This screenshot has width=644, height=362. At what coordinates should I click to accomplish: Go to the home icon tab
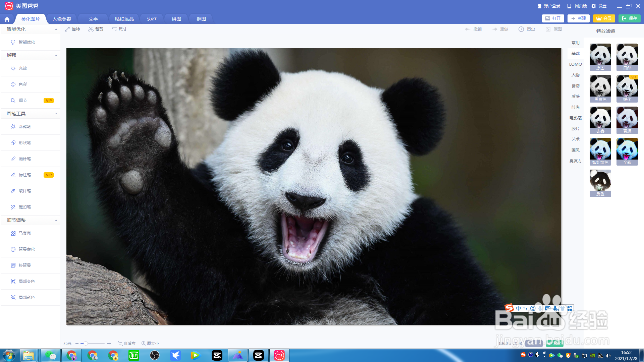(x=7, y=19)
